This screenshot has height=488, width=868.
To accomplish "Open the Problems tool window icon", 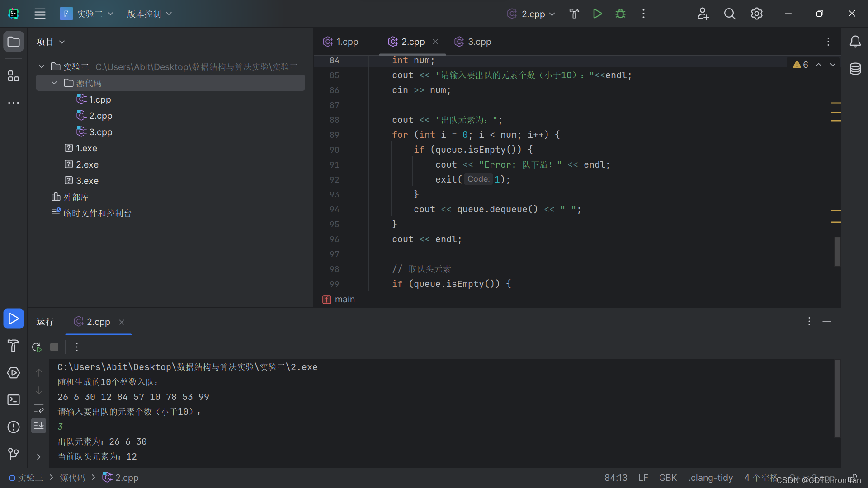I will pos(14,427).
